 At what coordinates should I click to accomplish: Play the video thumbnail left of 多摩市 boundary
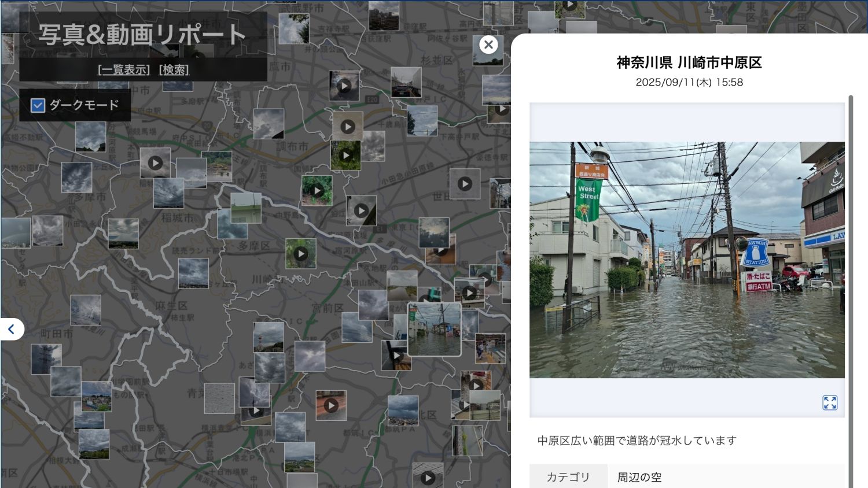(x=155, y=163)
